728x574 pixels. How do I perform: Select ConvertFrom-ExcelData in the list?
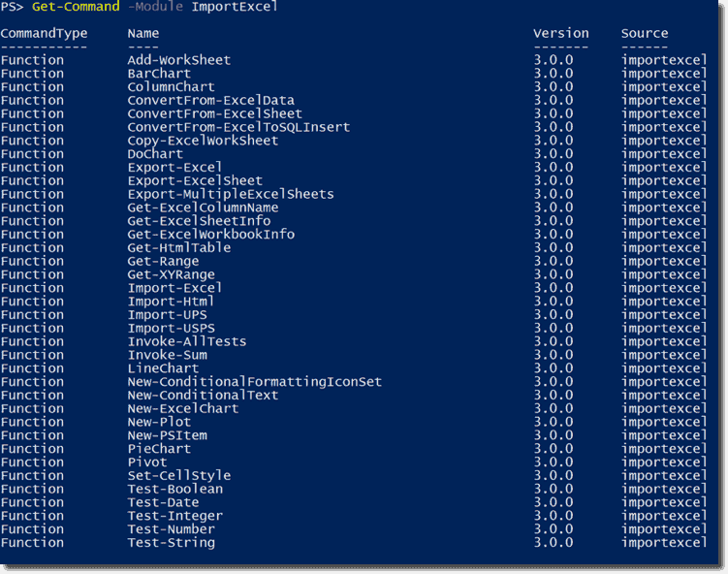[x=210, y=100]
